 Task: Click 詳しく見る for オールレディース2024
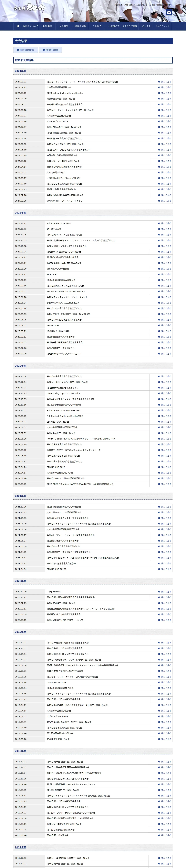(x=165, y=121)
